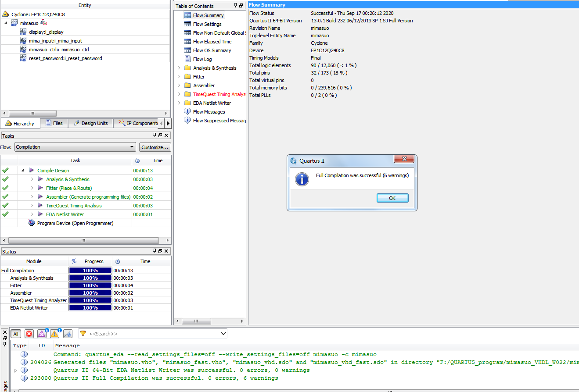The width and height of the screenshot is (579, 392).
Task: Close the Quartus II success dialog
Action: point(404,160)
